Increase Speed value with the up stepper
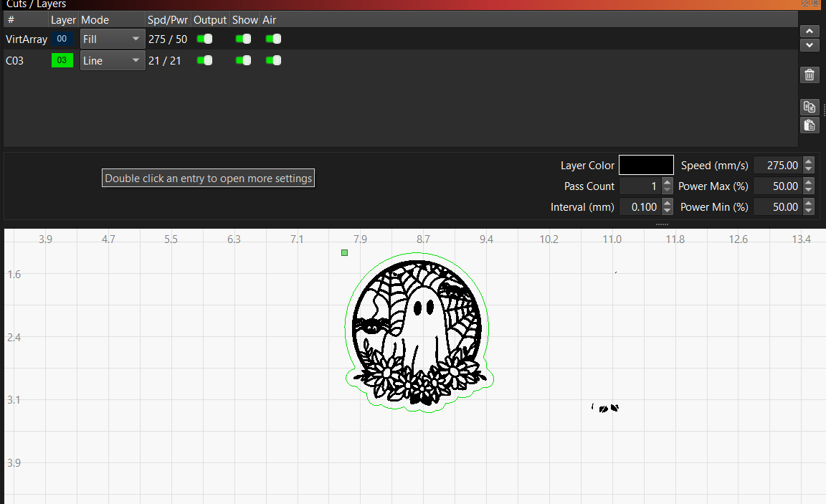The height and width of the screenshot is (504, 826). tap(809, 161)
